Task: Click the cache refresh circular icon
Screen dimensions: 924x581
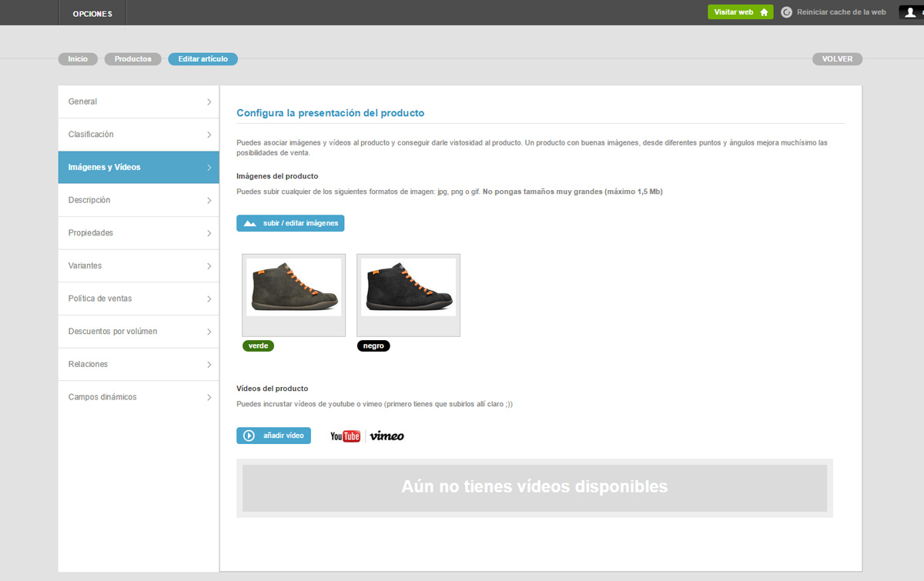Action: click(x=786, y=12)
